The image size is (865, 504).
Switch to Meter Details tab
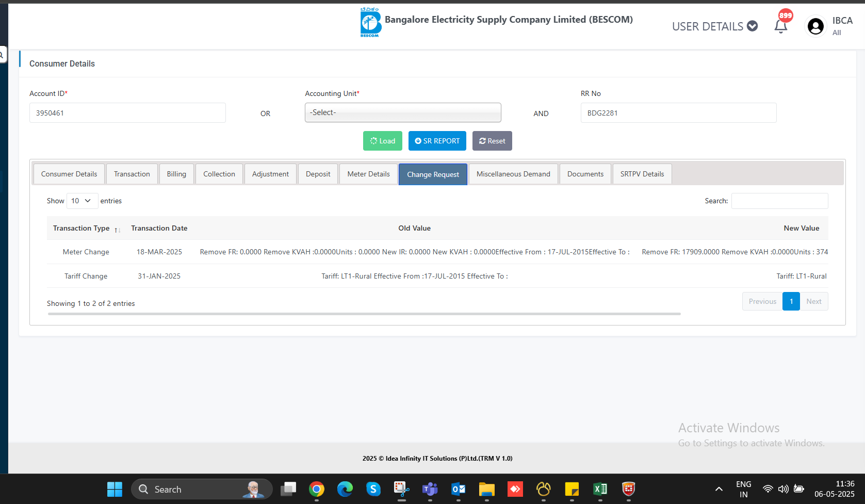(x=369, y=174)
